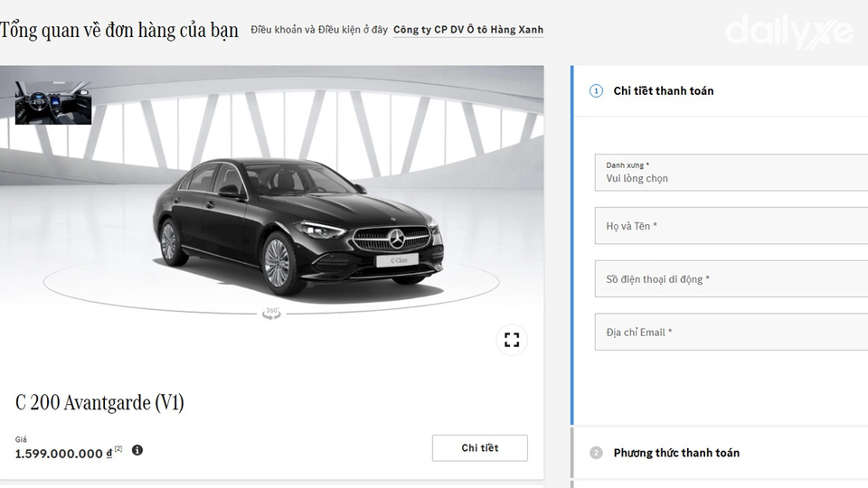Image resolution: width=868 pixels, height=488 pixels.
Task: Click the "Địa chỉ Email" input field
Action: pyautogui.click(x=731, y=333)
